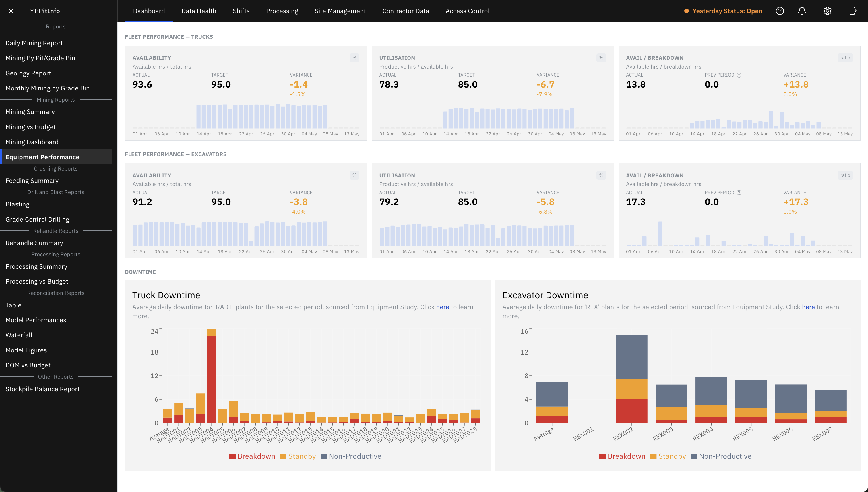Open Model Figures report
The width and height of the screenshot is (868, 492).
tap(56, 350)
